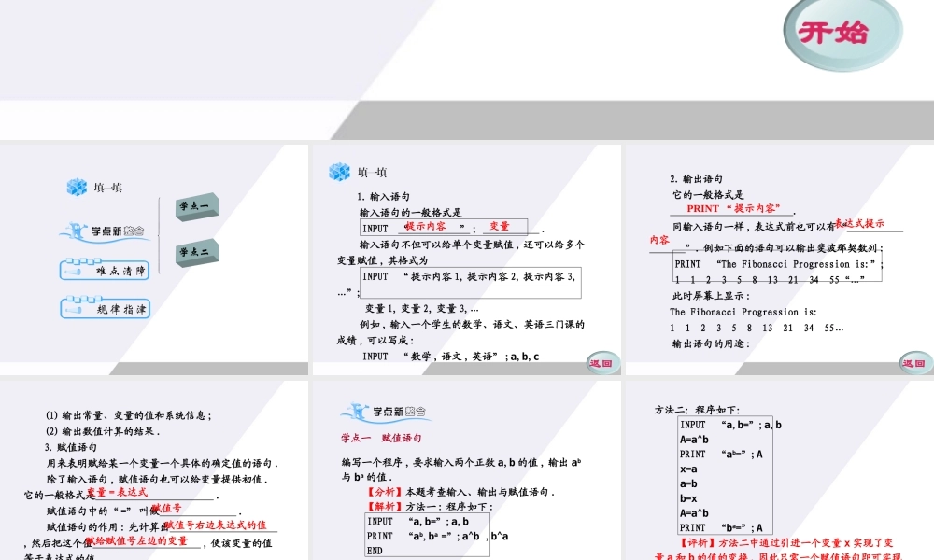Click the red answer 变量=表达式
The image size is (934, 560).
[118, 492]
